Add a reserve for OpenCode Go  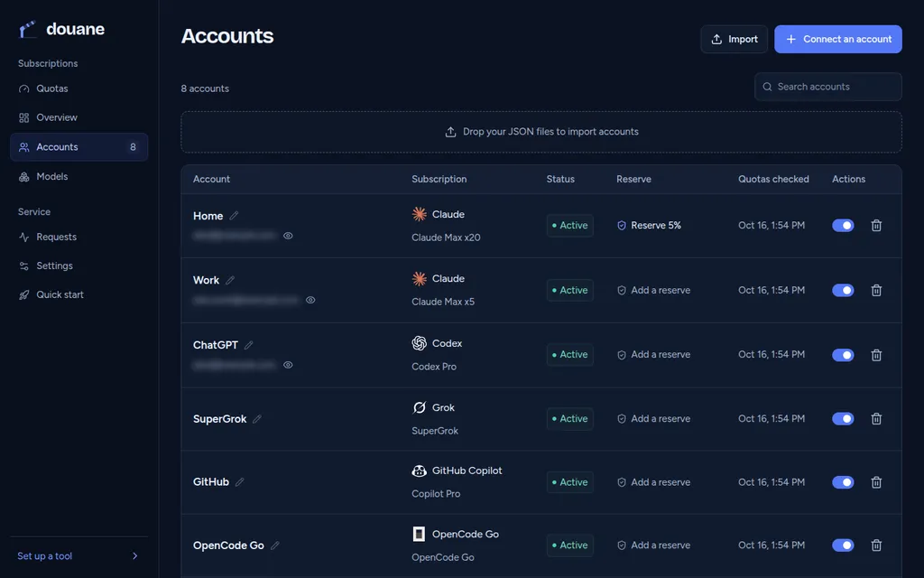(653, 545)
